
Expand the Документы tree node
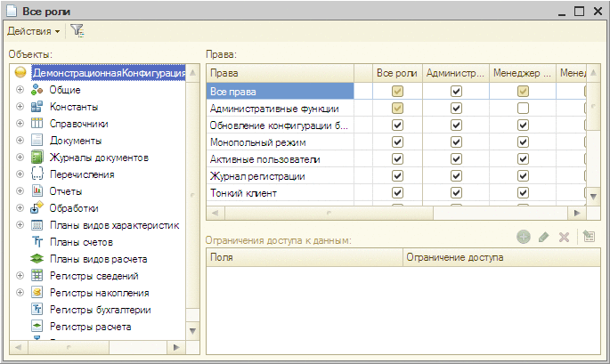click(x=20, y=141)
